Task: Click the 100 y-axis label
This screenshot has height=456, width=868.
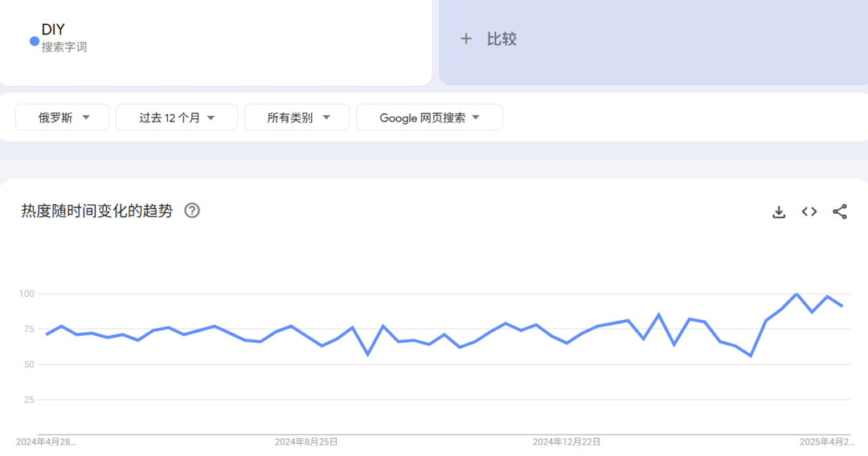Action: pos(27,294)
